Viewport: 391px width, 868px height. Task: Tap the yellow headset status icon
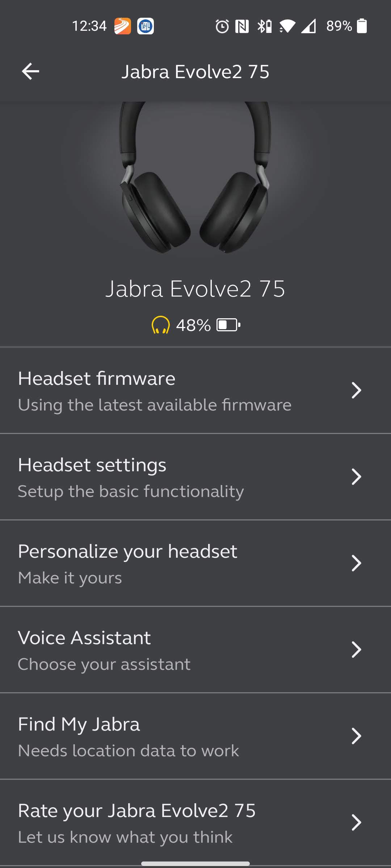(160, 325)
